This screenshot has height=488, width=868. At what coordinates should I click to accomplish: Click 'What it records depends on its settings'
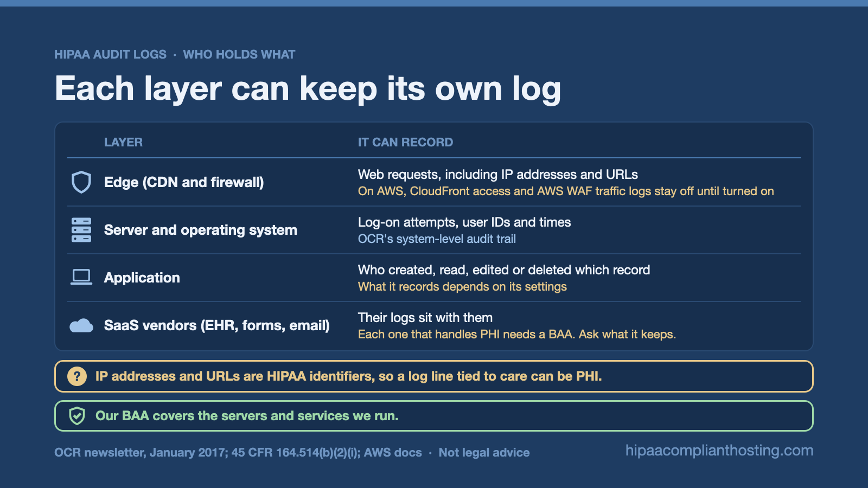pyautogui.click(x=462, y=287)
